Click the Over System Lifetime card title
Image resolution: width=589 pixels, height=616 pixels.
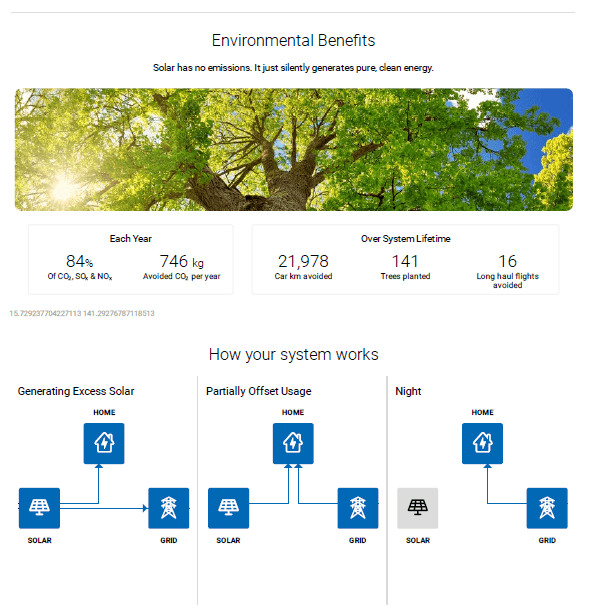coord(406,238)
